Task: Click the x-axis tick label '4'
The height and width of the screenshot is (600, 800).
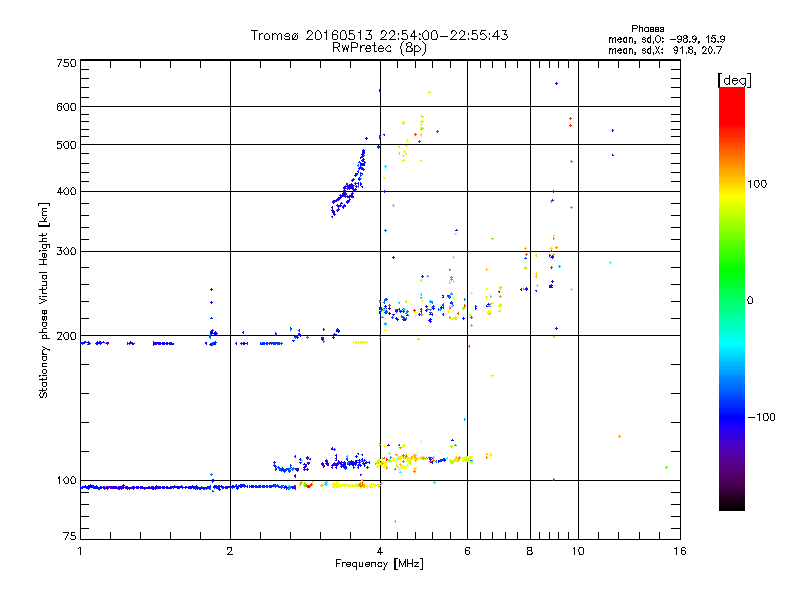Action: tap(380, 551)
